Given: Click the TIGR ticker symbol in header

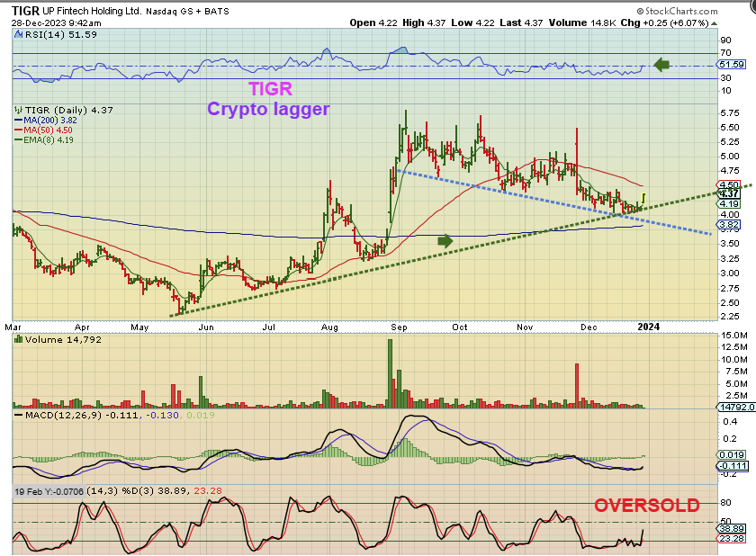Looking at the screenshot, I should point(17,8).
